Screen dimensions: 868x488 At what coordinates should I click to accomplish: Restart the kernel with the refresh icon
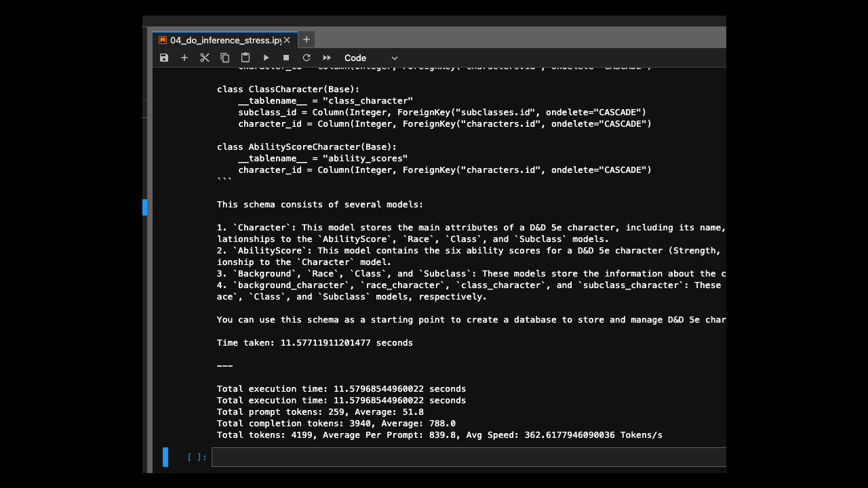(307, 58)
